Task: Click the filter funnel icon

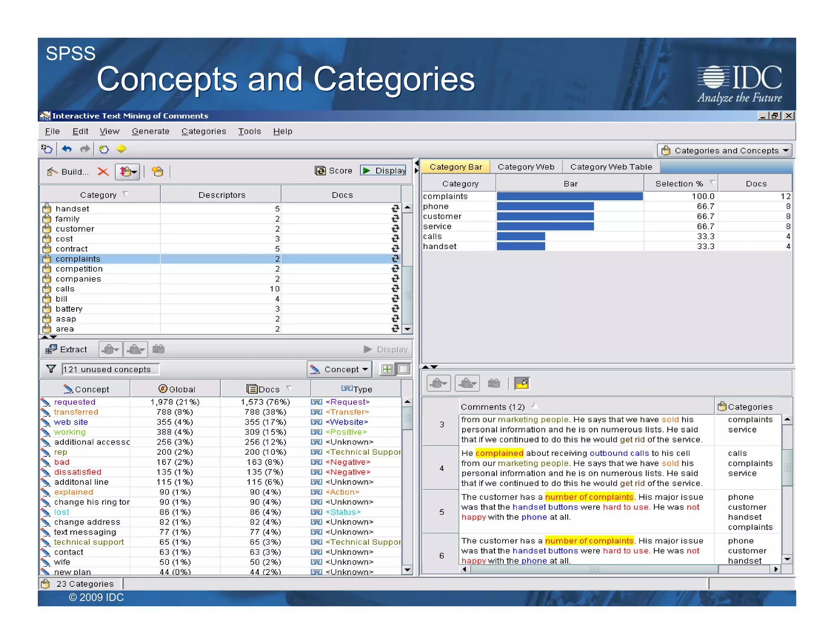Action: tap(51, 369)
